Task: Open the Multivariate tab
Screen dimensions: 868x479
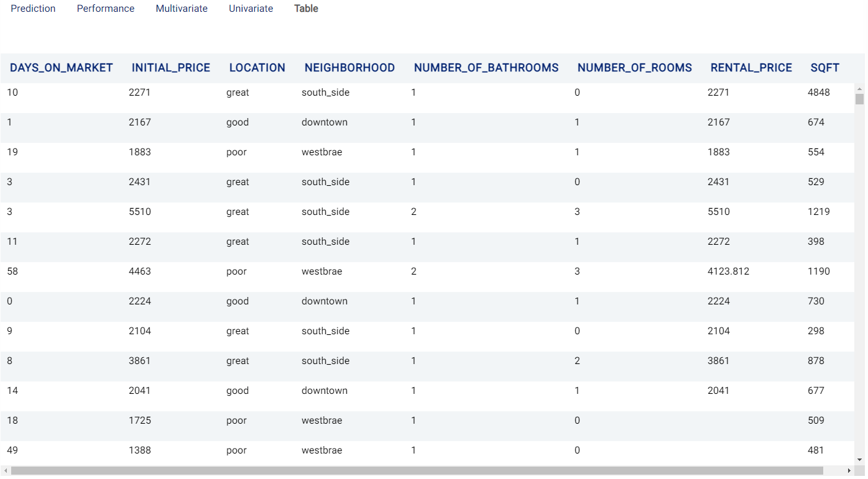Action: (x=182, y=9)
